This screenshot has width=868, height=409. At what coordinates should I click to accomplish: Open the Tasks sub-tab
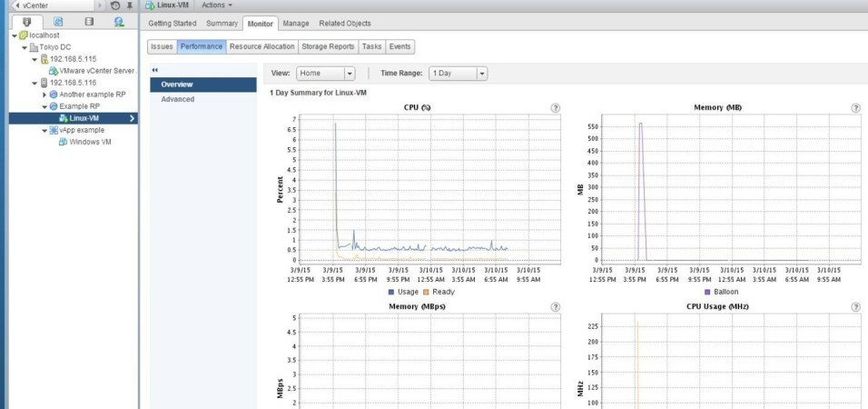point(372,46)
